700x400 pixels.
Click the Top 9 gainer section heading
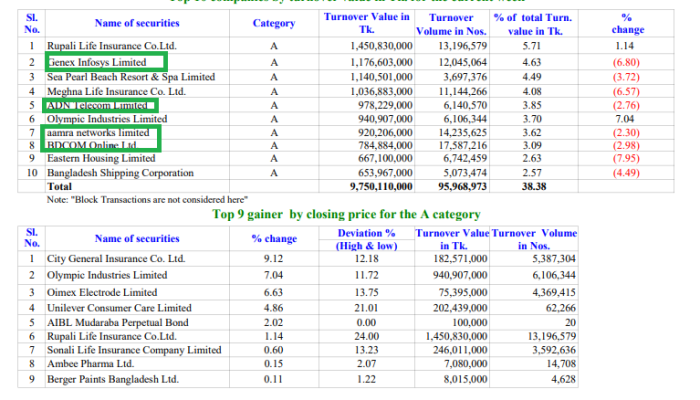tap(346, 214)
